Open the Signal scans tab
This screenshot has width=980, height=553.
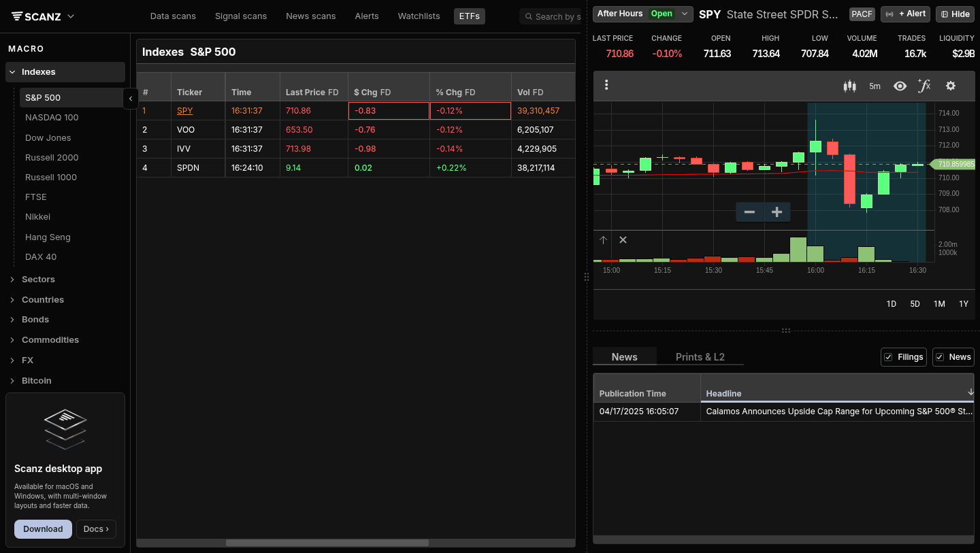241,16
